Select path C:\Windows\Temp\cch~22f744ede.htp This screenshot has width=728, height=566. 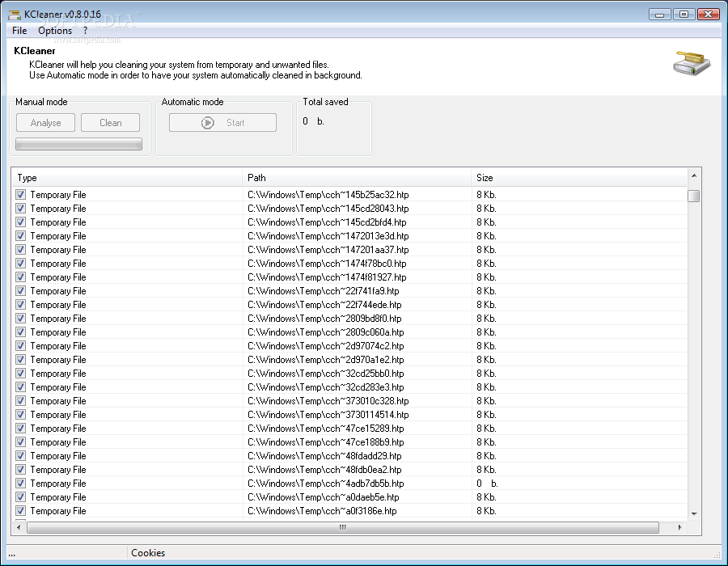coord(324,305)
